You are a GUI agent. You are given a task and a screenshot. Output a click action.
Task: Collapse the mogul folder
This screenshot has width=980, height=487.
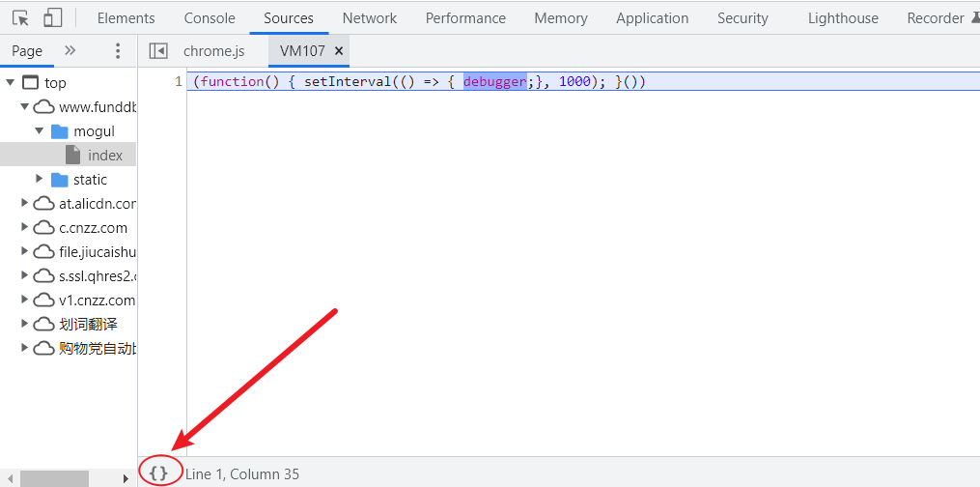(x=39, y=130)
